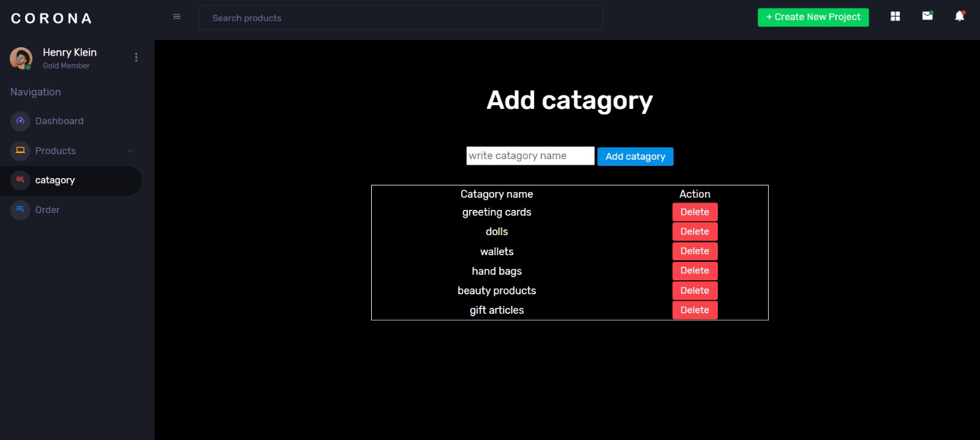The image size is (980, 440).
Task: Open the messages envelope icon
Action: [927, 16]
